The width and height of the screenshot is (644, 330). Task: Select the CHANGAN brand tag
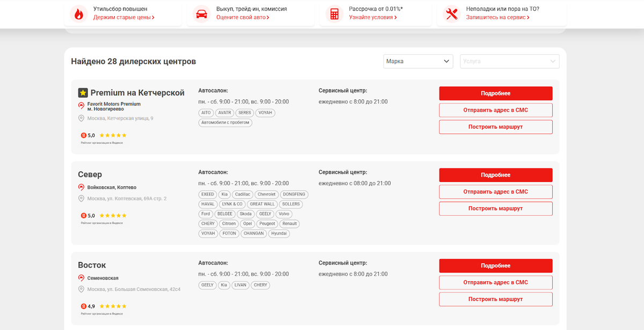pyautogui.click(x=253, y=233)
